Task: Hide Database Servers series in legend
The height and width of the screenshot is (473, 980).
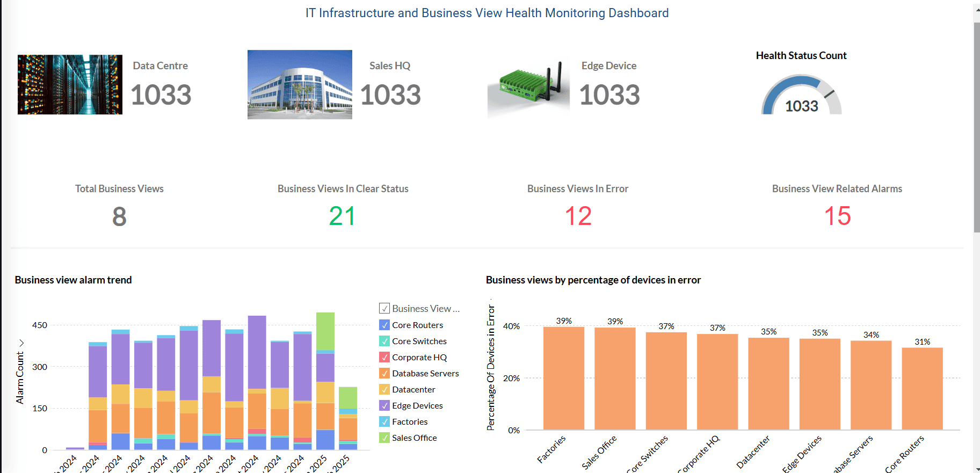Action: (384, 373)
